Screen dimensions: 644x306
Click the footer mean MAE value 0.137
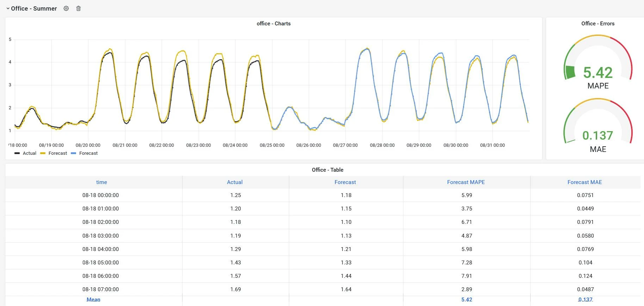(x=586, y=300)
